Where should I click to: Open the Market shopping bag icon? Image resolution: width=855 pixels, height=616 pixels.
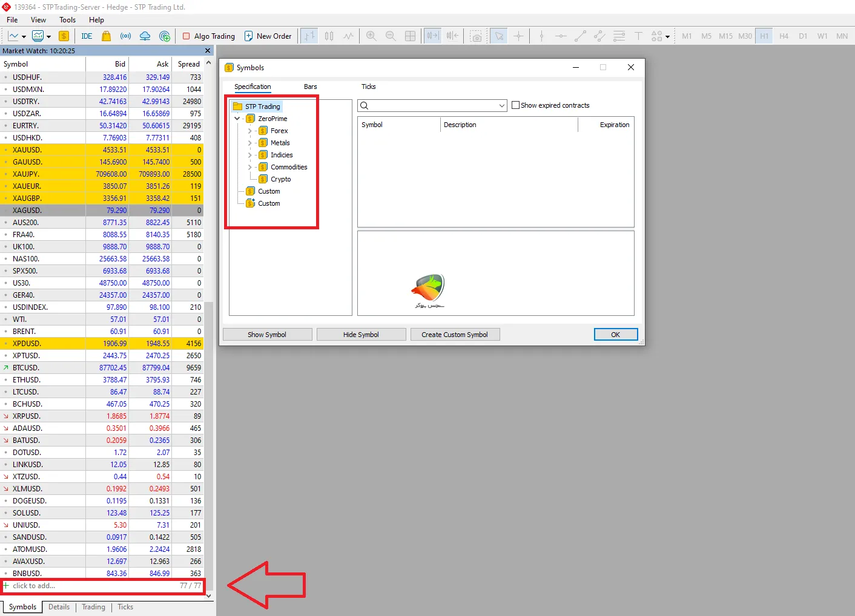[x=107, y=36]
